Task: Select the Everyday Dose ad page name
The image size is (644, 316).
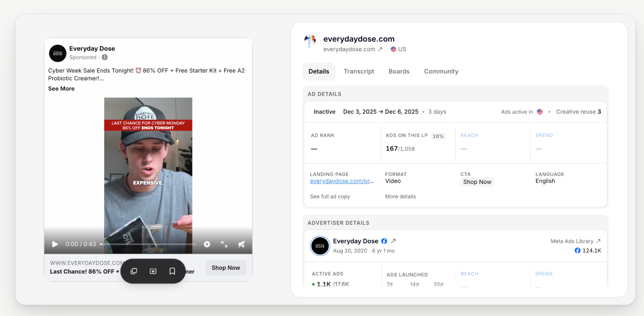Action: (x=92, y=49)
